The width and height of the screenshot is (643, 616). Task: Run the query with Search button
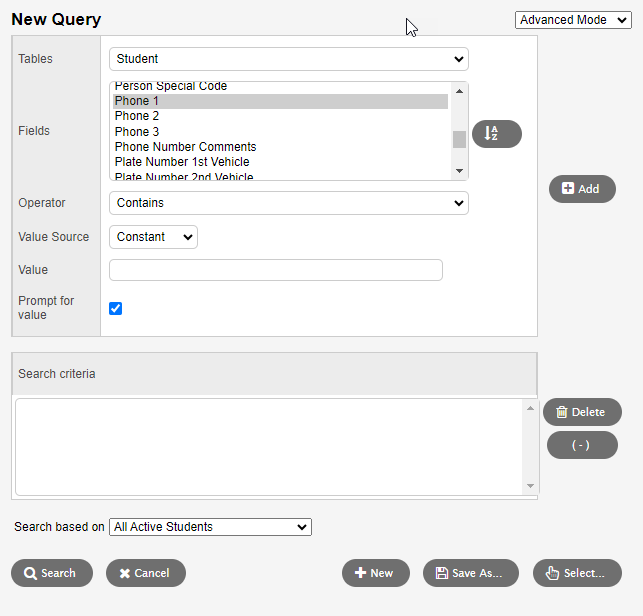point(51,573)
